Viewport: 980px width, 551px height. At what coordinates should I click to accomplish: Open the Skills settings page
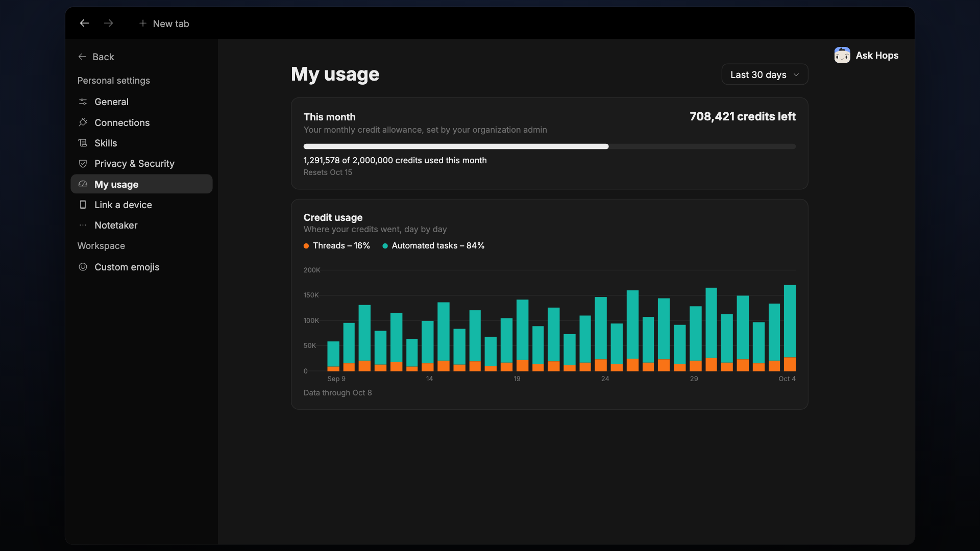coord(141,143)
